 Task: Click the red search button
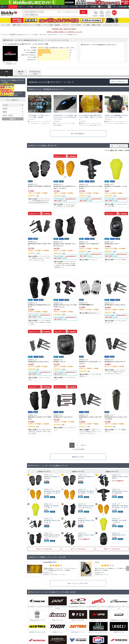pyautogui.click(x=83, y=12)
